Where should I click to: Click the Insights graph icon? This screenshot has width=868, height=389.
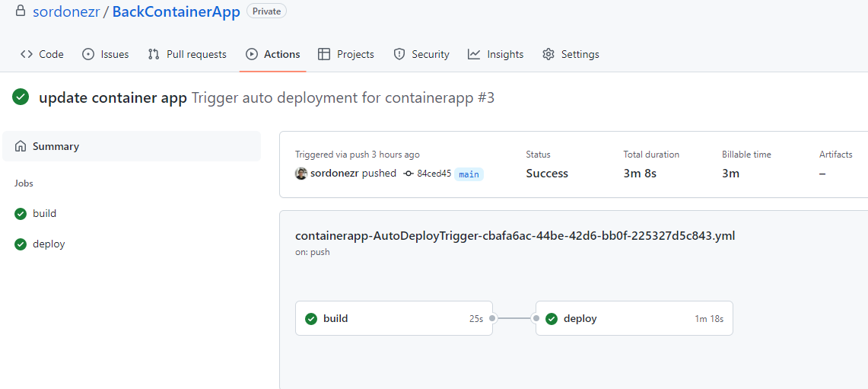(x=474, y=54)
